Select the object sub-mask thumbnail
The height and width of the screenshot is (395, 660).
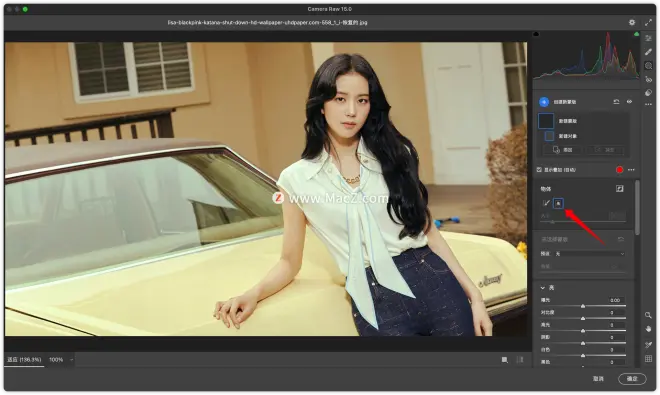(549, 136)
